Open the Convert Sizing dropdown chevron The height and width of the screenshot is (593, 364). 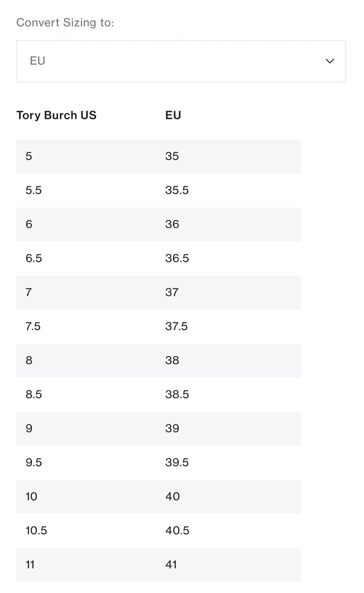(330, 61)
